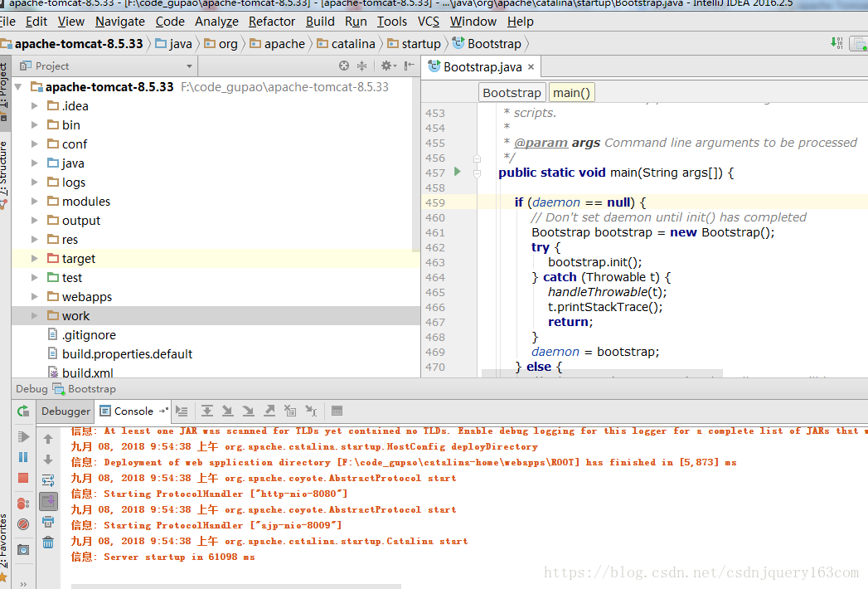Expand the java source folder
Viewport: 868px width, 589px height.
pyautogui.click(x=35, y=163)
